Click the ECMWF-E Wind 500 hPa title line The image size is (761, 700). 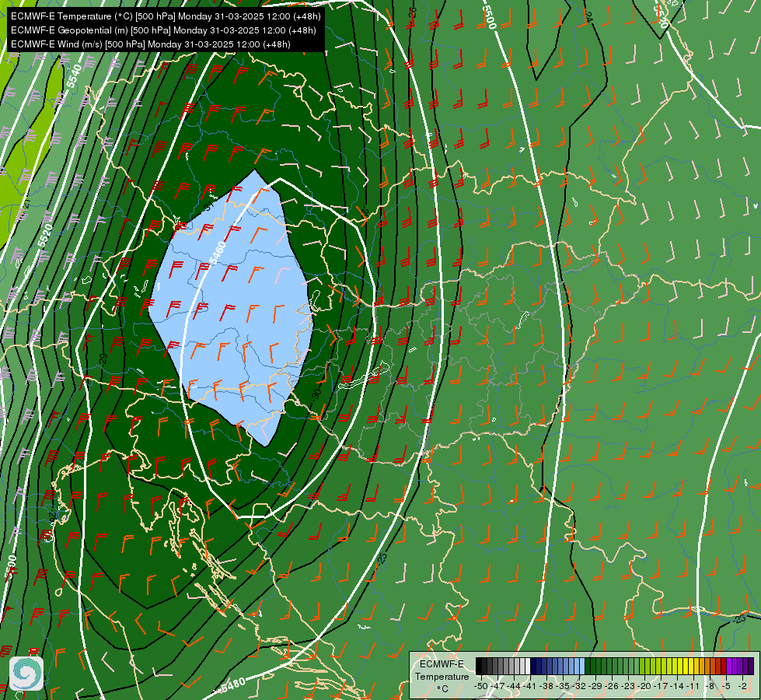(151, 44)
